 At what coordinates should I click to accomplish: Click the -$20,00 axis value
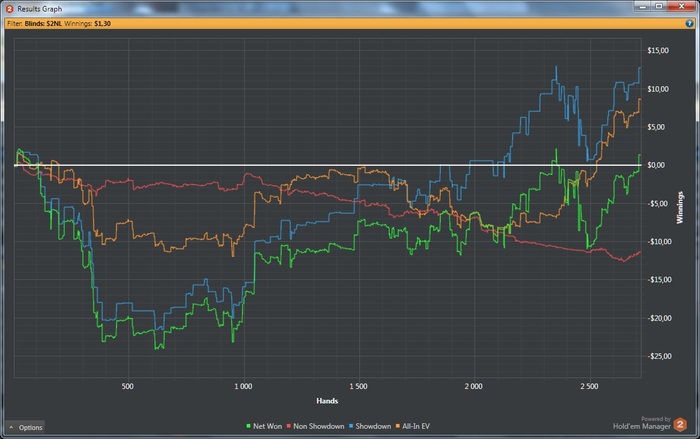[659, 318]
